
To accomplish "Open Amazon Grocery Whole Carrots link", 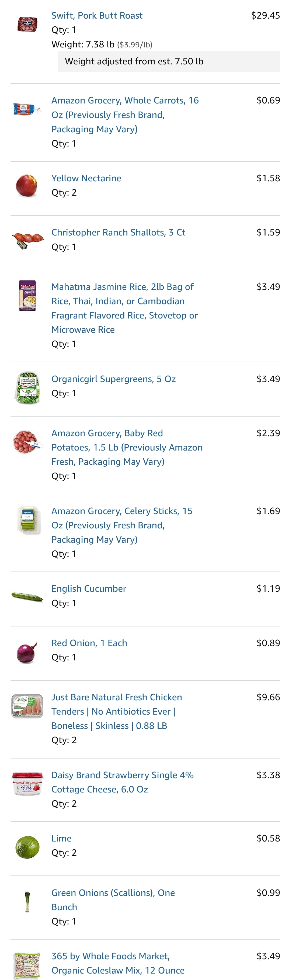I will [125, 115].
